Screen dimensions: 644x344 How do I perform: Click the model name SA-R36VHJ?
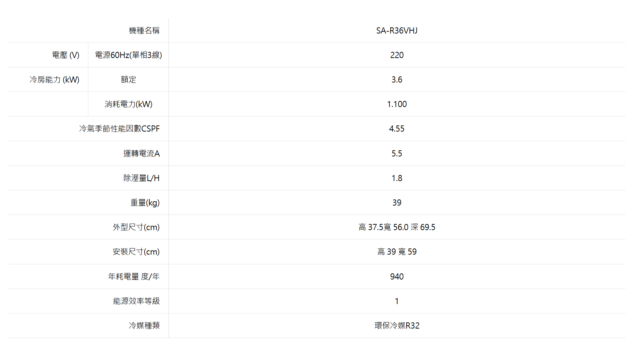click(x=397, y=31)
